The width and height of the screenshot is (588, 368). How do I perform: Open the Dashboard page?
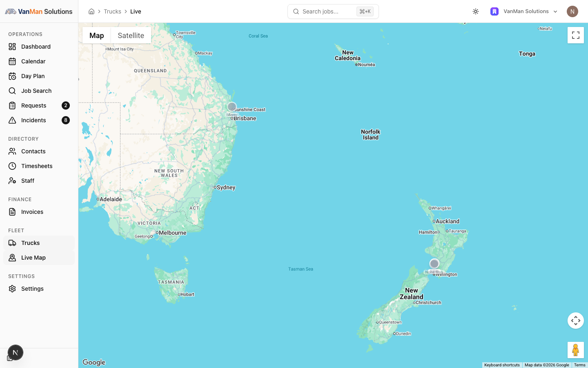39,47
